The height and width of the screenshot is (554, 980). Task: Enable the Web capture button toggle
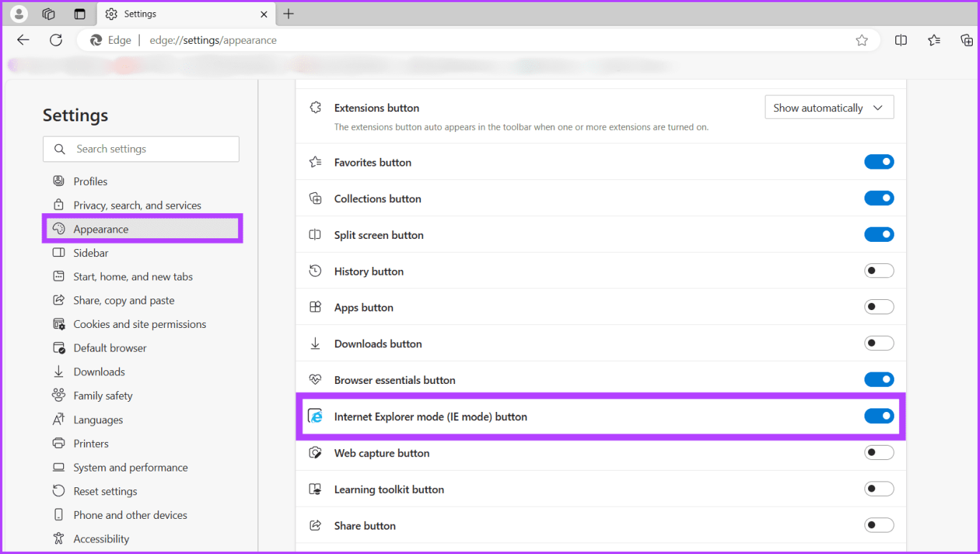click(x=879, y=453)
